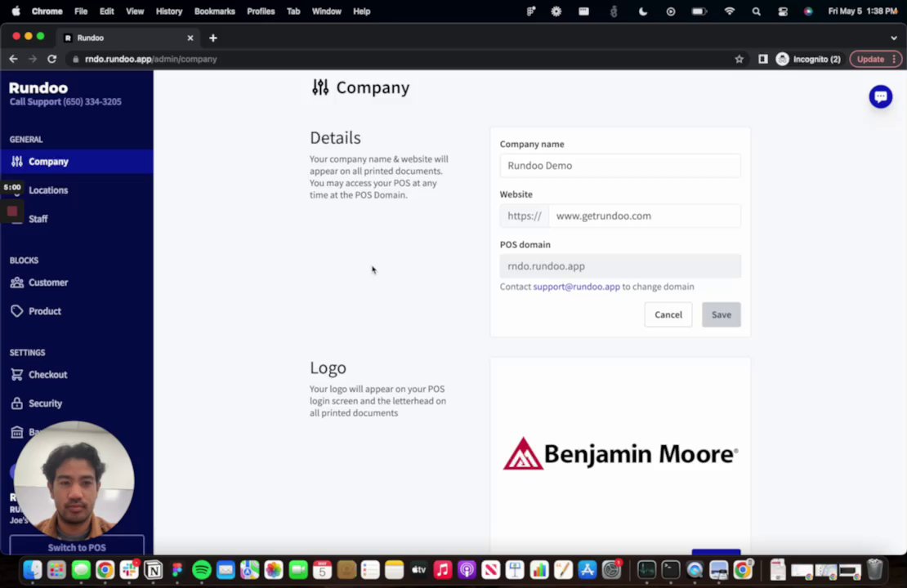Image resolution: width=907 pixels, height=588 pixels.
Task: Click the Rundoo logo in sidebar
Action: click(38, 88)
